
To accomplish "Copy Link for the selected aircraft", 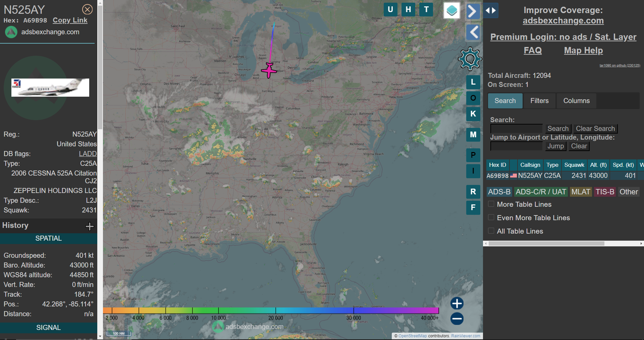I will tap(70, 20).
